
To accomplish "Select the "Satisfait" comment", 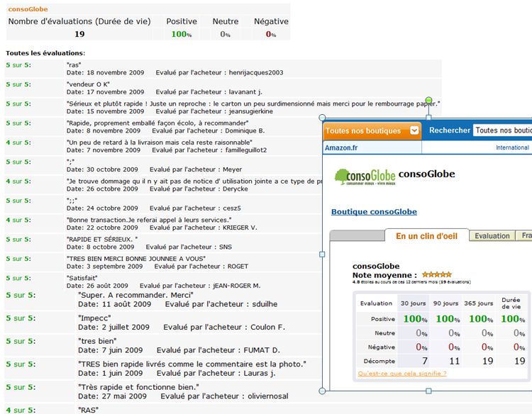I will point(82,278).
